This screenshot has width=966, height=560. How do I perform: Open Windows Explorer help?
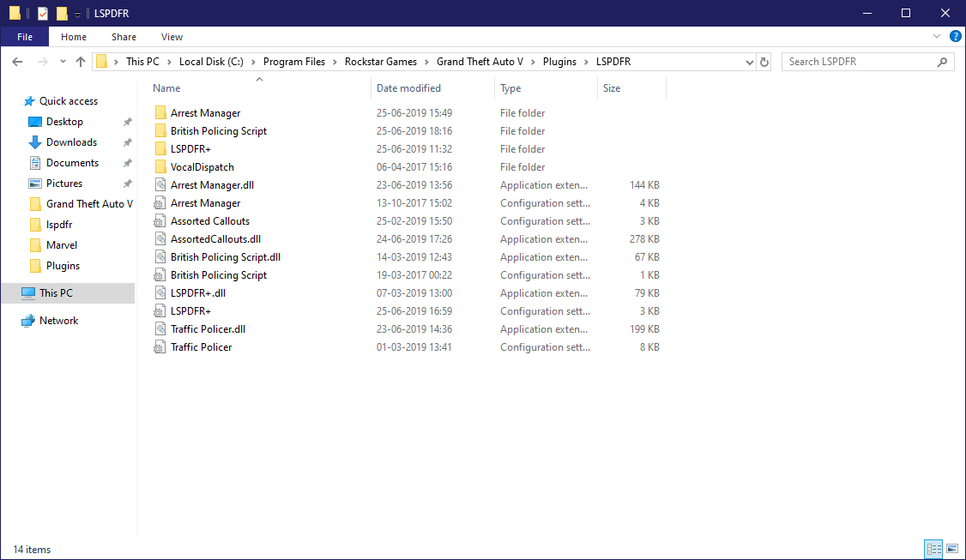pos(955,36)
